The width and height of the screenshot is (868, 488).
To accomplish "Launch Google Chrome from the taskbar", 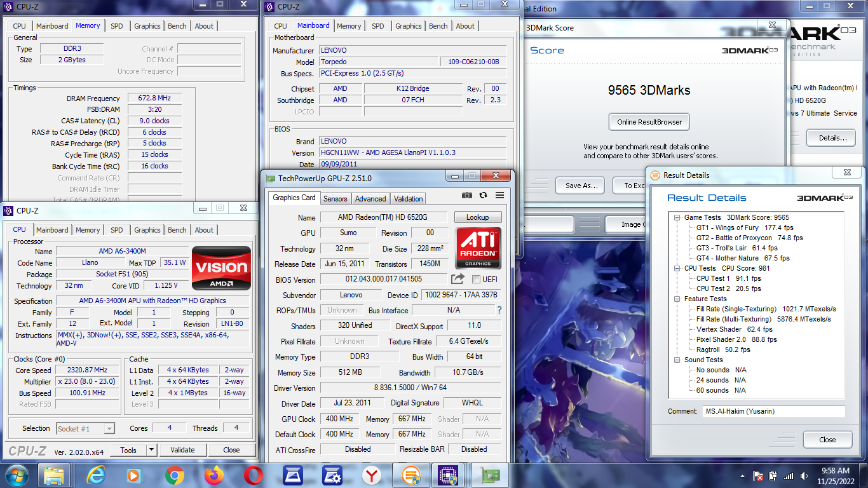I will tap(174, 475).
